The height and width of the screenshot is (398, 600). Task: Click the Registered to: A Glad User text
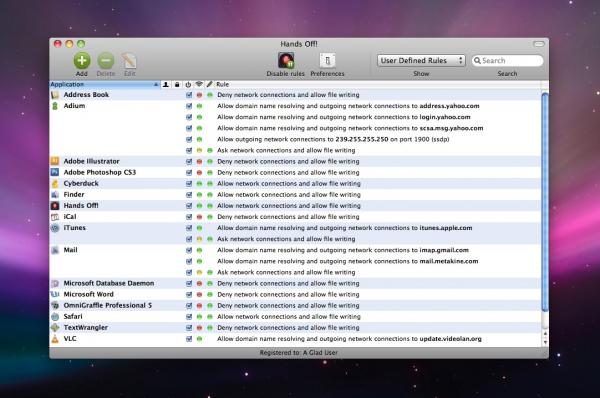click(298, 352)
